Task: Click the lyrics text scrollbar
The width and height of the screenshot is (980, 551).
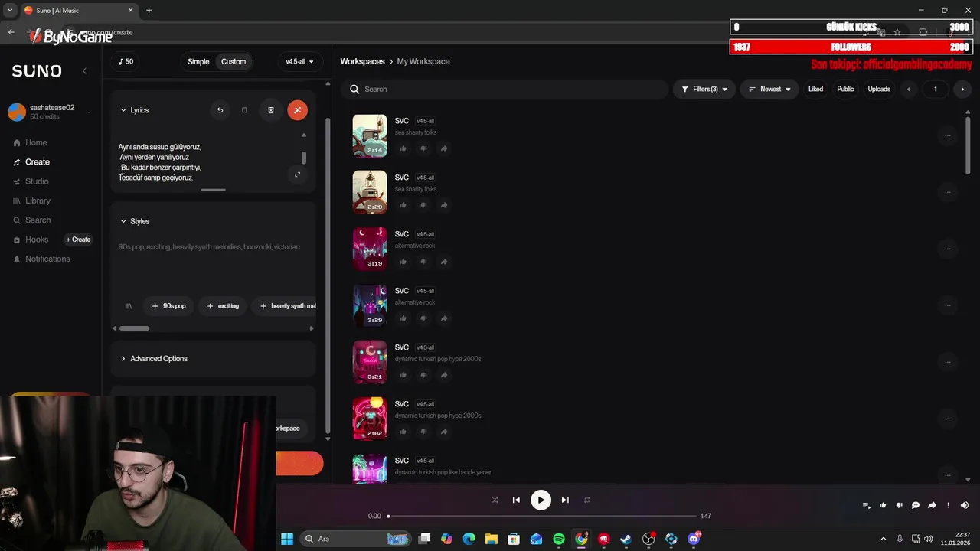Action: (303, 158)
